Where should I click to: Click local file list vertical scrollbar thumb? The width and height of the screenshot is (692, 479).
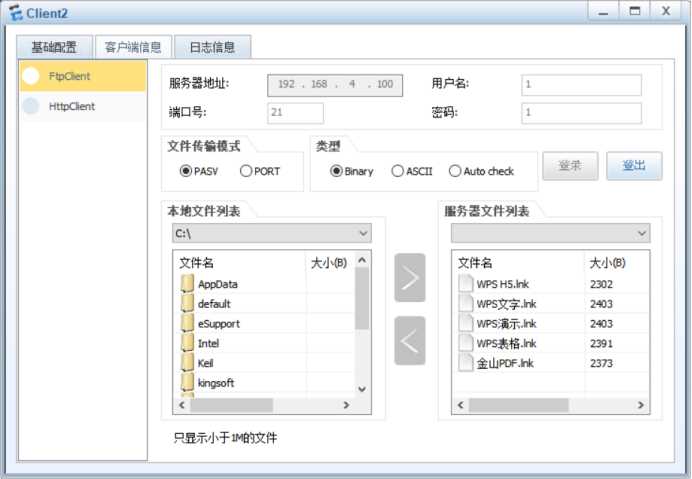coord(362,298)
